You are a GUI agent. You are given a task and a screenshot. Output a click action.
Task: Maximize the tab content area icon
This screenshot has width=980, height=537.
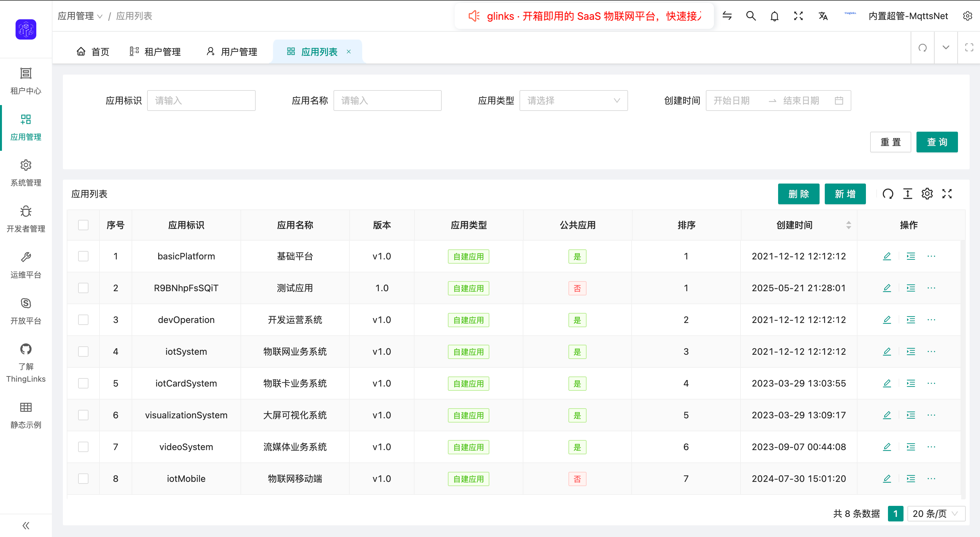pos(969,48)
